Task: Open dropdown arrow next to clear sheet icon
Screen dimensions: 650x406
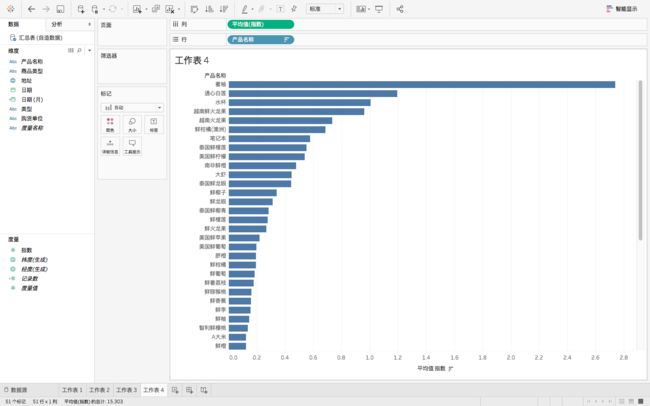Action: pyautogui.click(x=179, y=9)
